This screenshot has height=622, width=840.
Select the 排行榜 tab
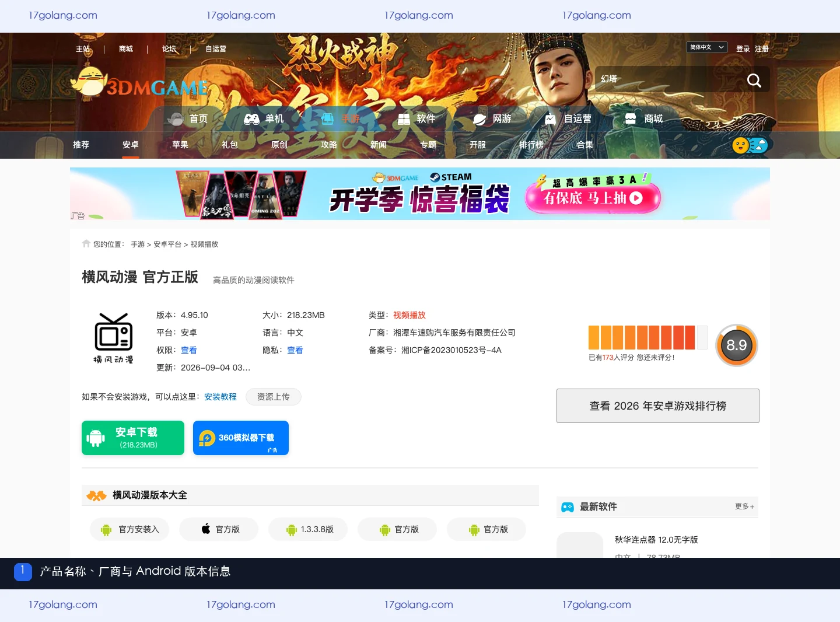click(x=531, y=145)
